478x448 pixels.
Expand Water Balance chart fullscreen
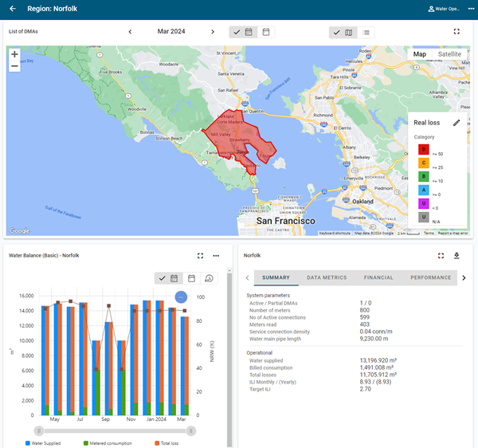pyautogui.click(x=200, y=256)
